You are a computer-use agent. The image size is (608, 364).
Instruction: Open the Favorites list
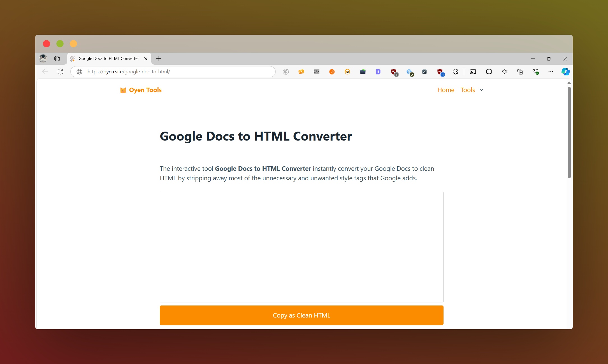tap(505, 72)
